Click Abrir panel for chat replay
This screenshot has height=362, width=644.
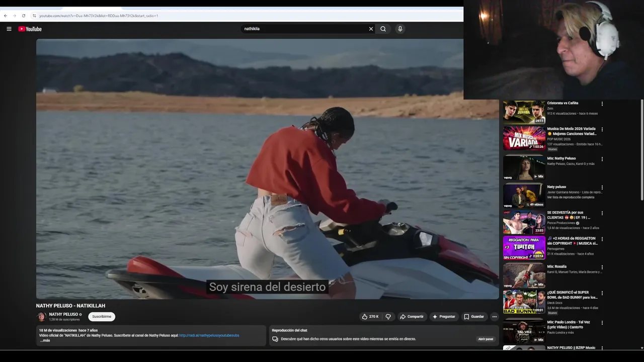(x=486, y=339)
